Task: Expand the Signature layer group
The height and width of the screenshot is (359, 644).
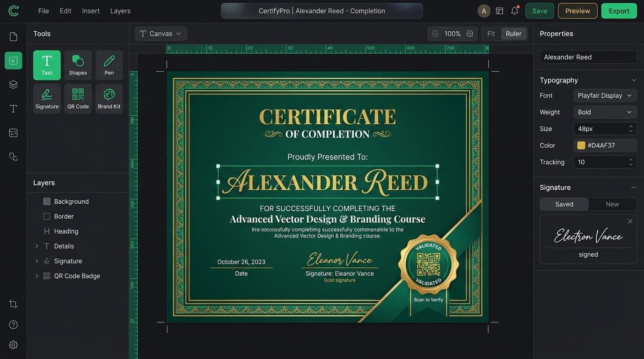Action: coord(37,261)
